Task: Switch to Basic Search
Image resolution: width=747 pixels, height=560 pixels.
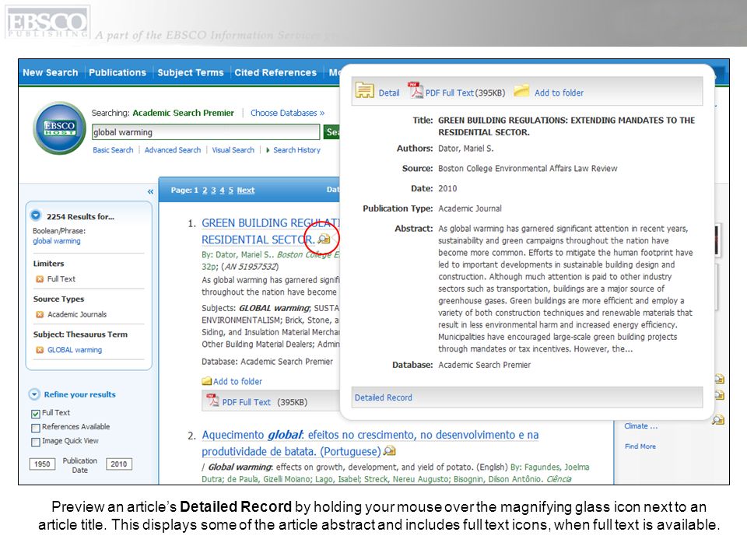Action: tap(113, 150)
